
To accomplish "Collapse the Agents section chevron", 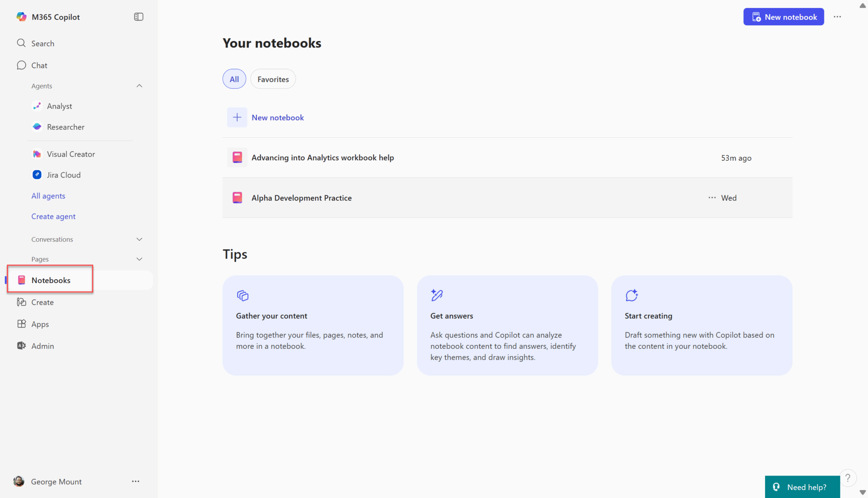I will click(x=139, y=86).
